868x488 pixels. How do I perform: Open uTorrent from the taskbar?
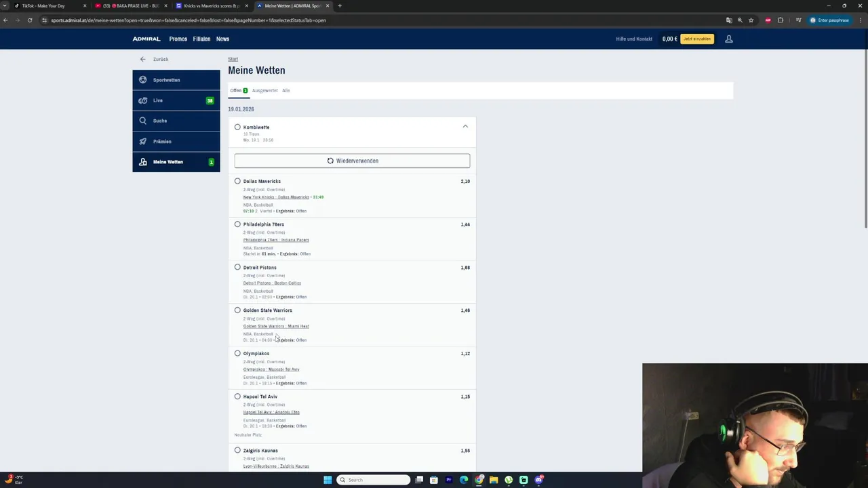pyautogui.click(x=509, y=480)
